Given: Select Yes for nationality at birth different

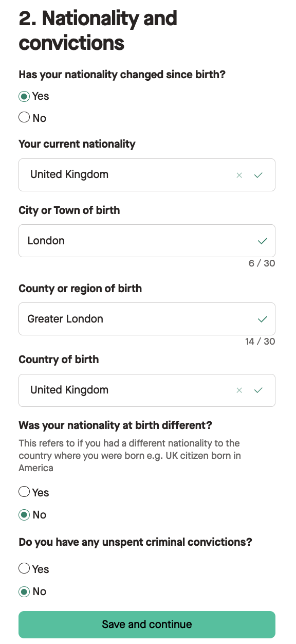Looking at the screenshot, I should click(x=24, y=492).
